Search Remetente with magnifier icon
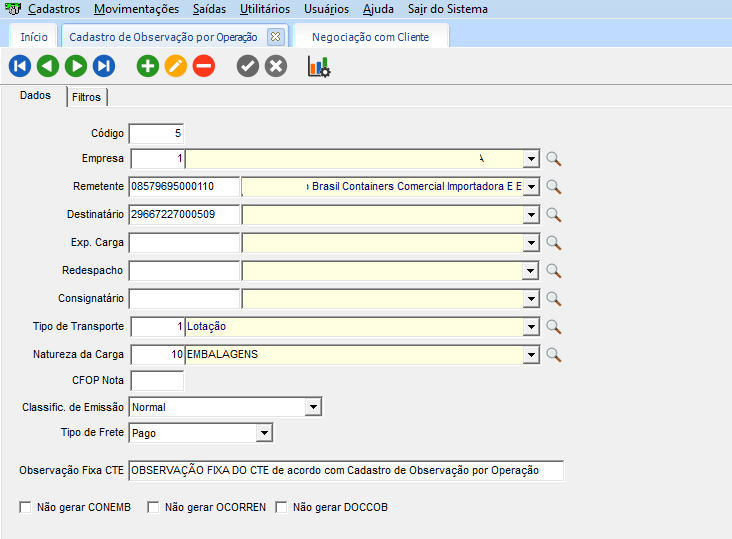732x539 pixels. [x=554, y=187]
